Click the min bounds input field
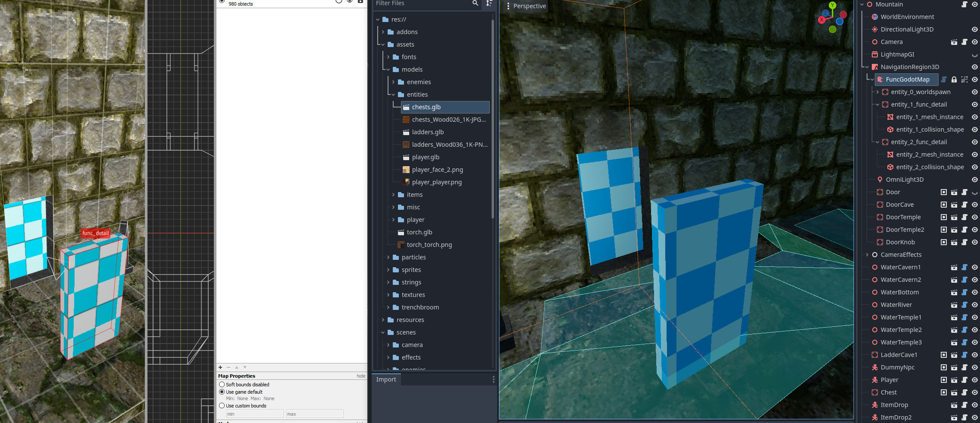This screenshot has height=423, width=980. [255, 414]
